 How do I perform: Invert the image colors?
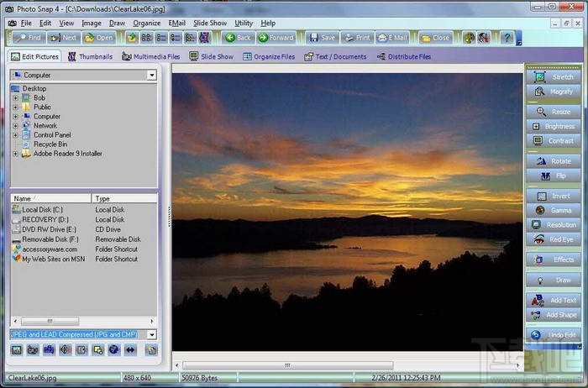(x=554, y=196)
